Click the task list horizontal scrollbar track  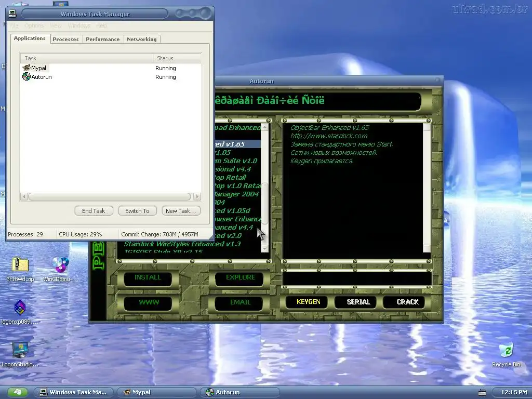click(x=110, y=196)
